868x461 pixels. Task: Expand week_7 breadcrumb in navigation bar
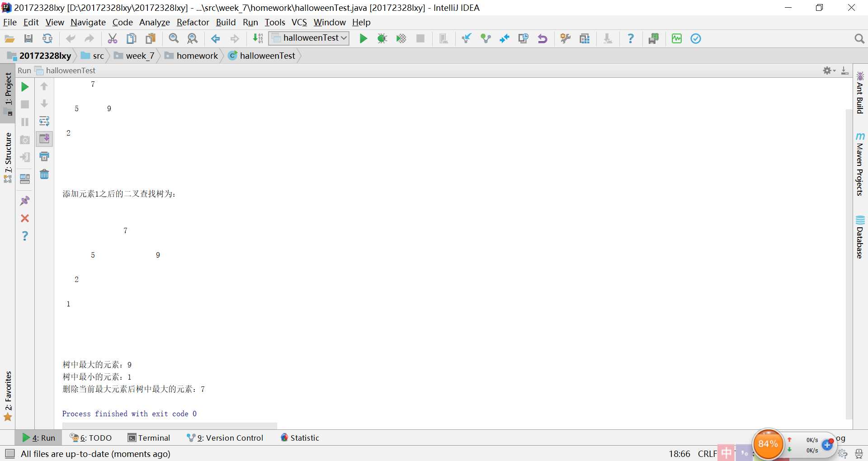134,56
